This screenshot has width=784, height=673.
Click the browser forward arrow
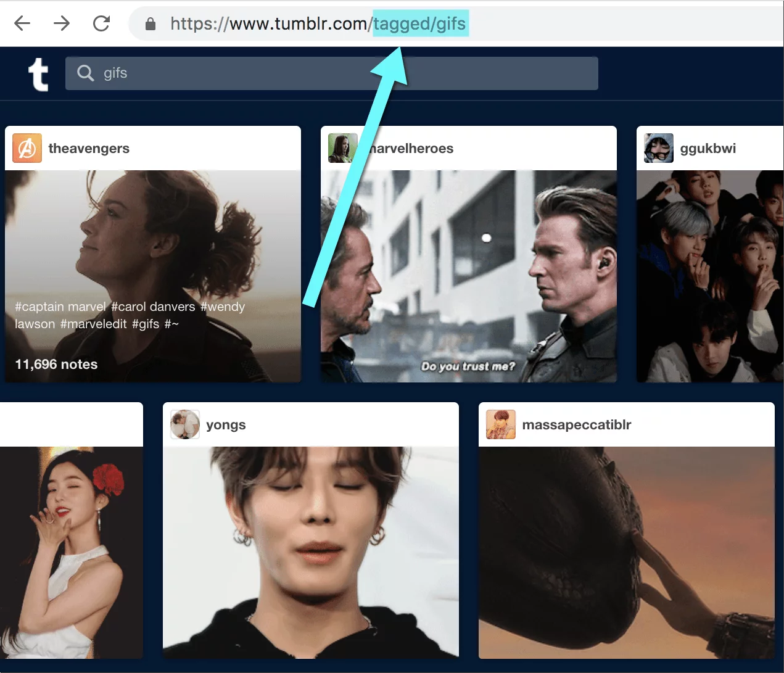pos(62,23)
